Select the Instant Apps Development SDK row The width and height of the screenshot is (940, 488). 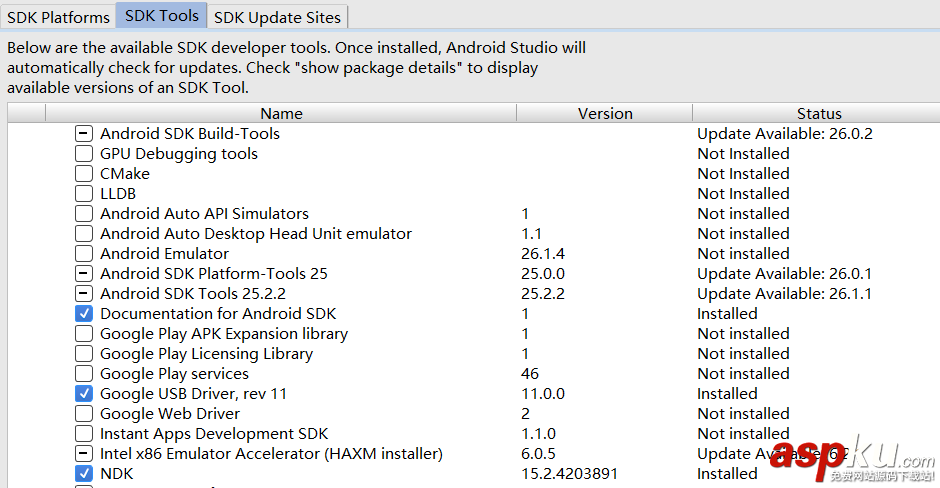[214, 433]
